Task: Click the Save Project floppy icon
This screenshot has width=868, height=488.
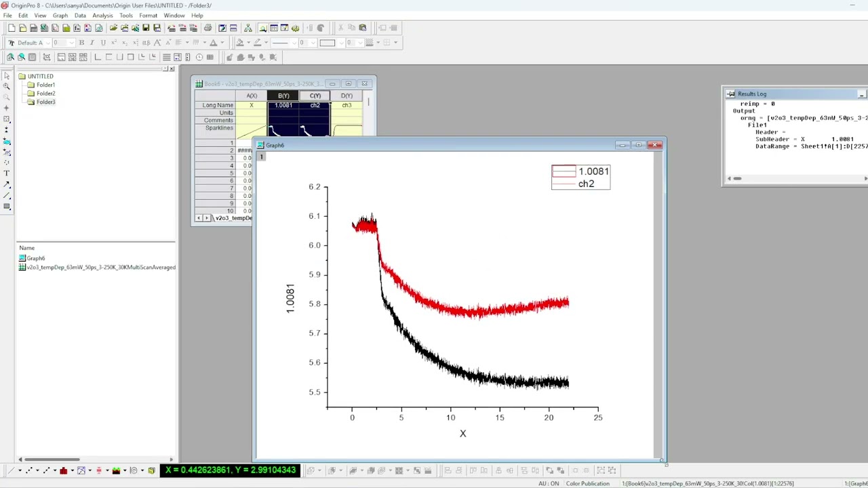Action: pos(146,28)
